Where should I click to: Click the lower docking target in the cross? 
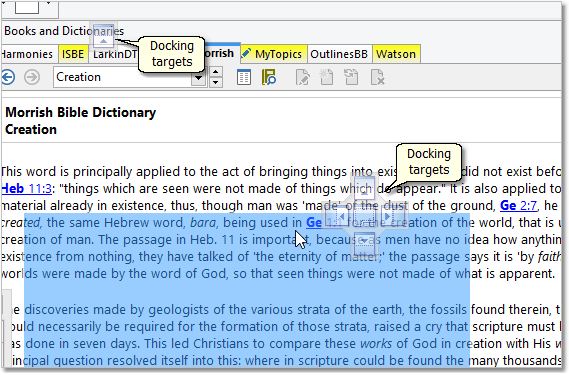[364, 244]
